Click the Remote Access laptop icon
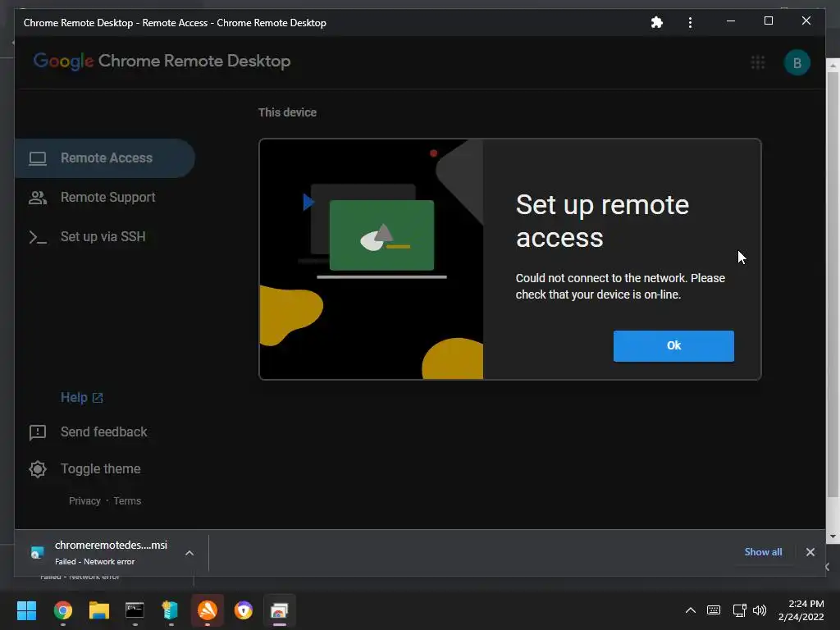Viewport: 840px width, 630px height. (x=38, y=158)
